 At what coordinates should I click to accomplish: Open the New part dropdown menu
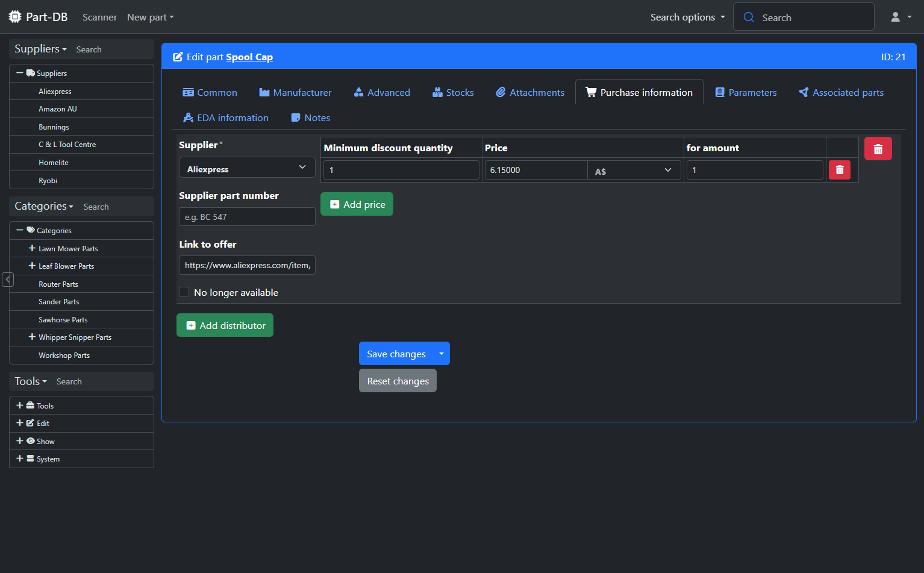(151, 17)
